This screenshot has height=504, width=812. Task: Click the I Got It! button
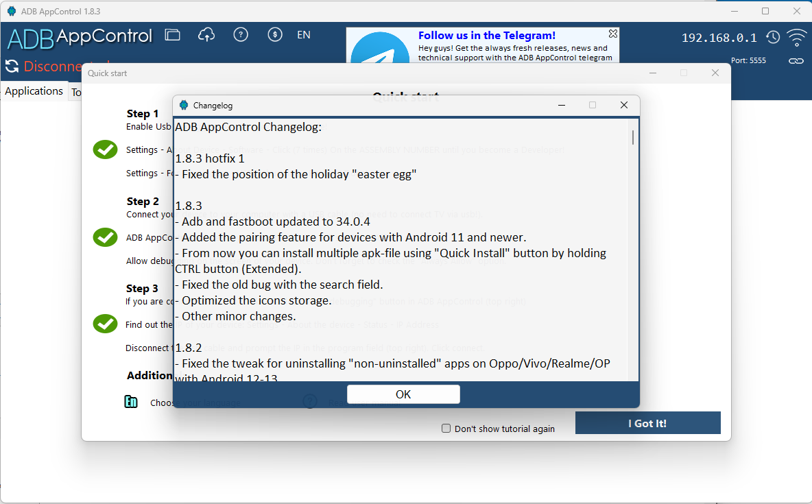648,423
